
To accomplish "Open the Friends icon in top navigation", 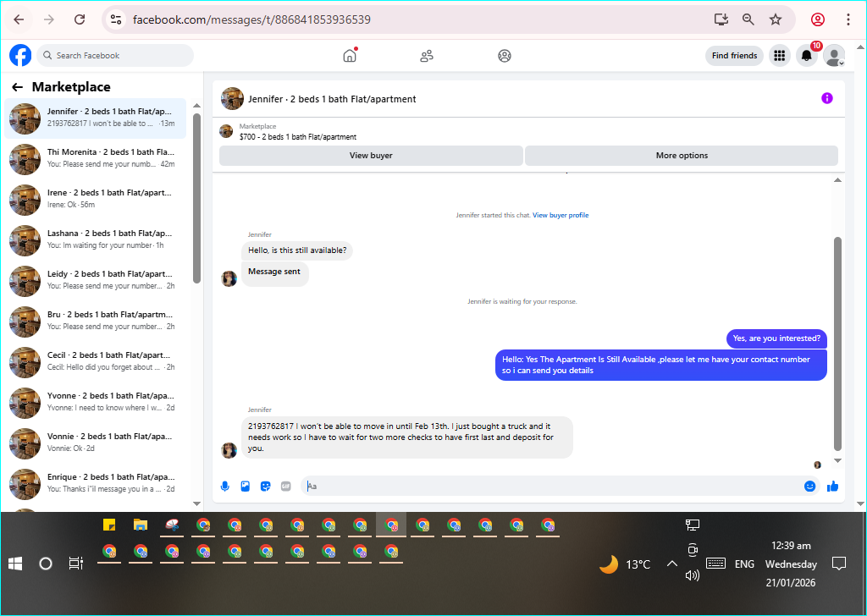I will (x=427, y=55).
